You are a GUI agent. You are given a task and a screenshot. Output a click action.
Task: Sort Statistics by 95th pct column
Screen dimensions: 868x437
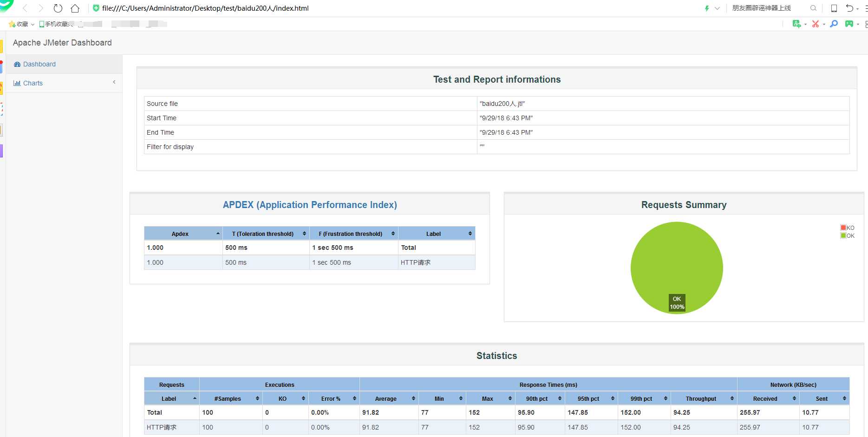(591, 398)
